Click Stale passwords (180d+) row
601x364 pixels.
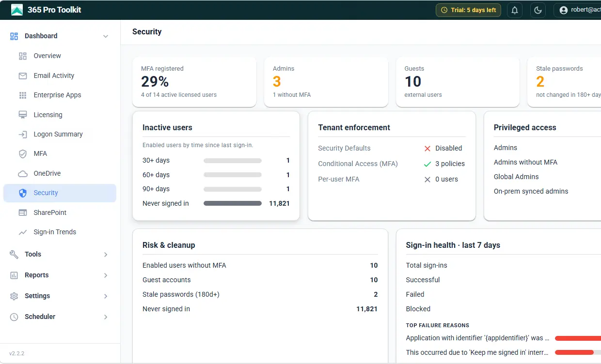(x=260, y=295)
